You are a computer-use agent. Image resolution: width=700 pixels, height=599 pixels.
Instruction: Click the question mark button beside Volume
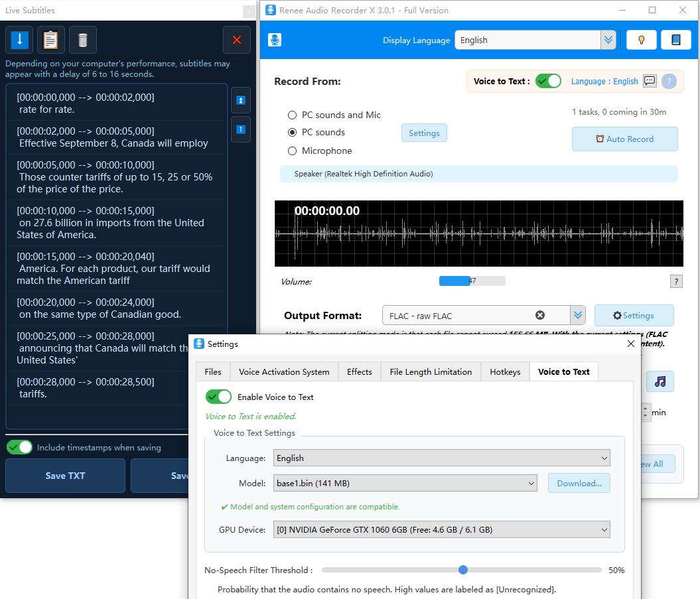[x=676, y=281]
